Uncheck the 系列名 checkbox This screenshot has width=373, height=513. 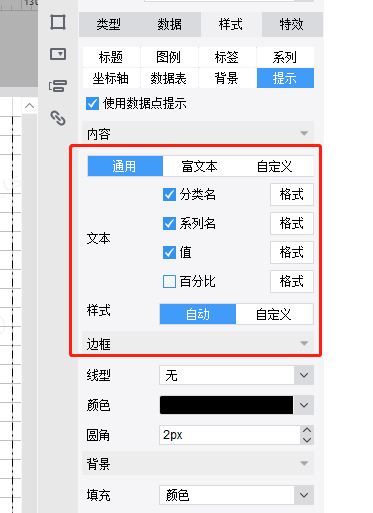(x=169, y=223)
